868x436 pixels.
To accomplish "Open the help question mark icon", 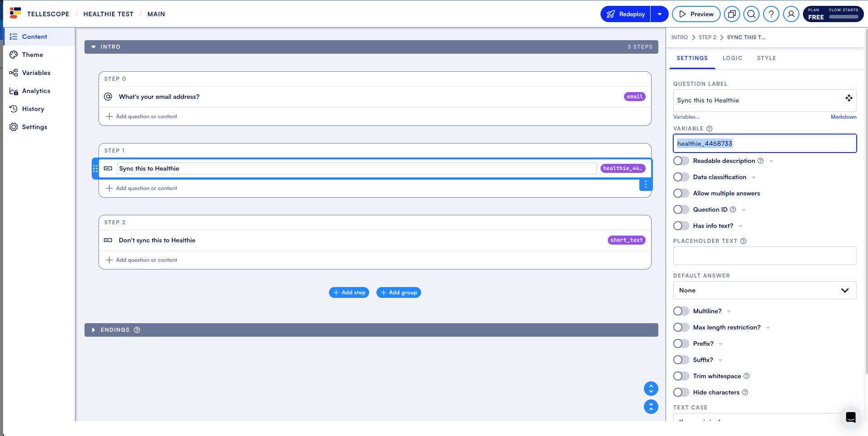I will pos(771,14).
